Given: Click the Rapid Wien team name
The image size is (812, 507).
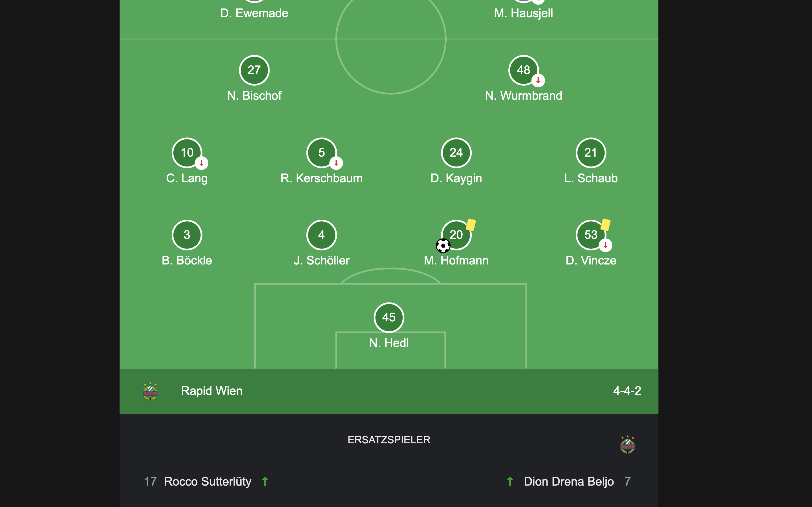Looking at the screenshot, I should pyautogui.click(x=212, y=391).
